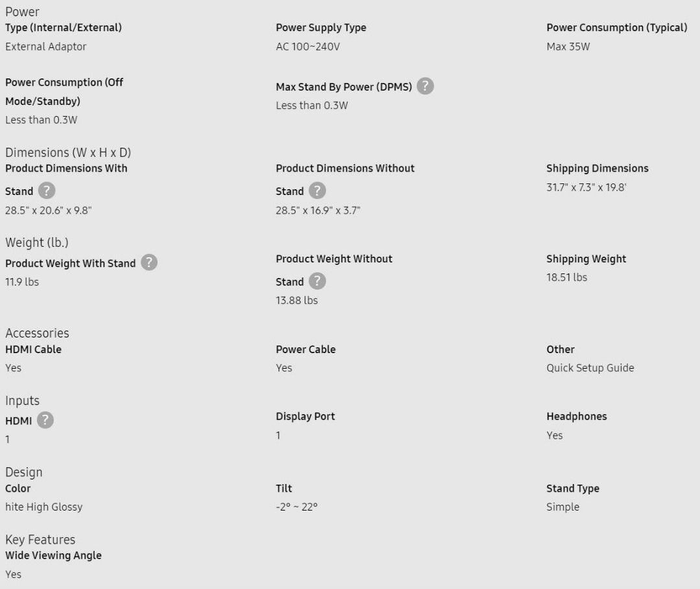
Task: Click the Shipping Weight 18.51 lbs value
Action: pos(566,277)
